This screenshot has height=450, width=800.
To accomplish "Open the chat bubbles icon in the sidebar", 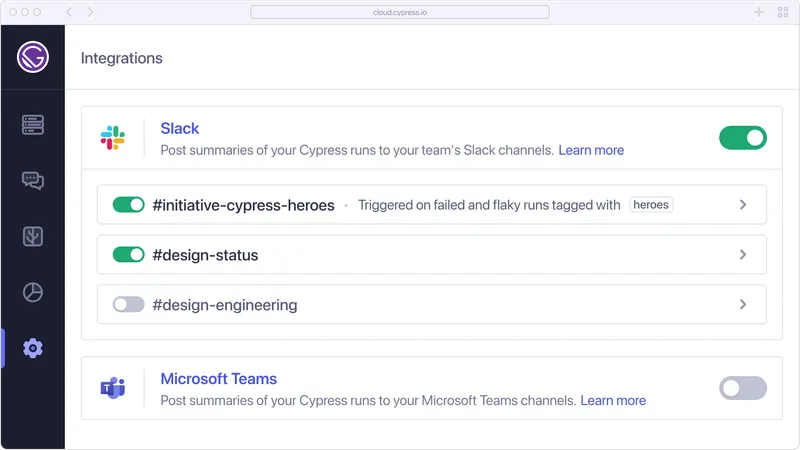I will point(33,181).
